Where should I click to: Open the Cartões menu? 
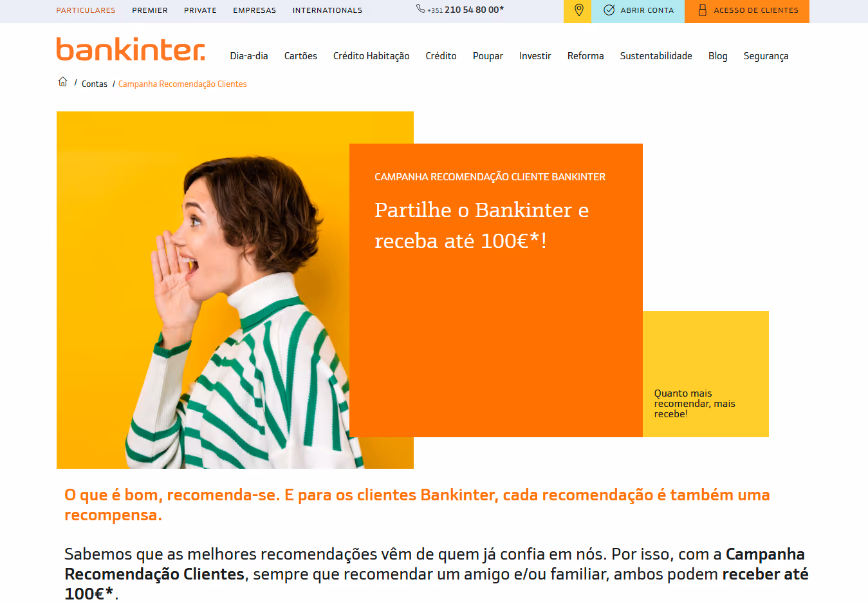click(300, 56)
